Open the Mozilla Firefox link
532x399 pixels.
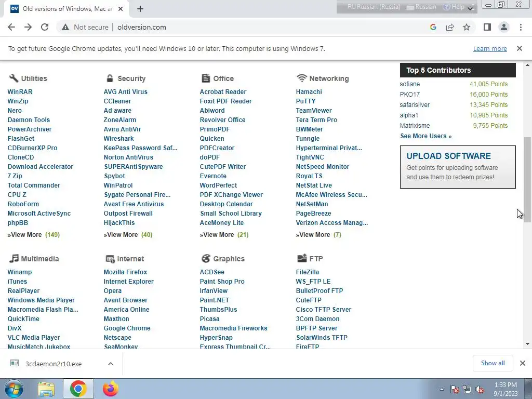coord(125,272)
